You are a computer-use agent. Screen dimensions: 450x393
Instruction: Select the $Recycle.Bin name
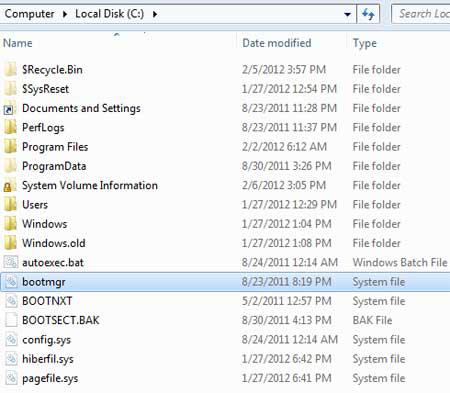click(52, 70)
